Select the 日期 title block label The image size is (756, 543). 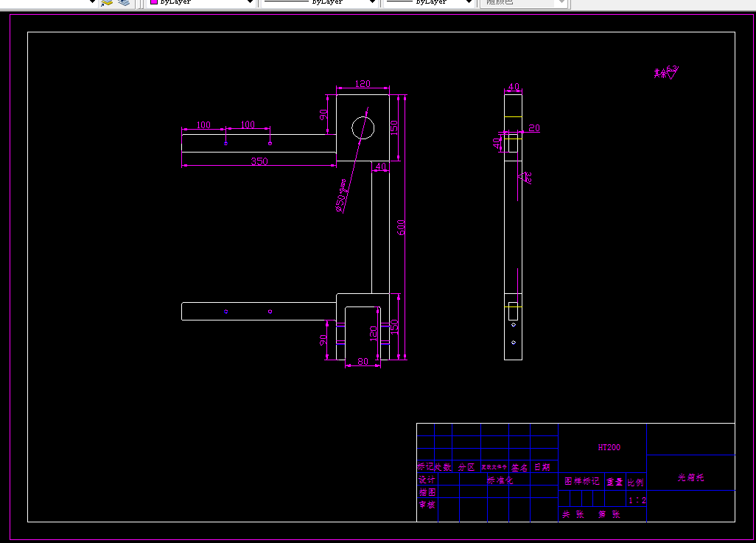coord(542,467)
